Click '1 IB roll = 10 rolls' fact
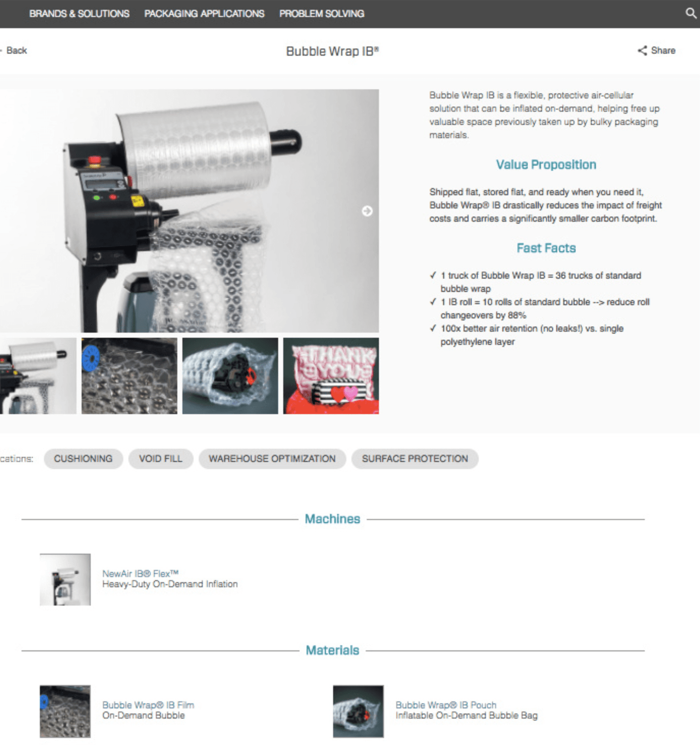 [545, 308]
